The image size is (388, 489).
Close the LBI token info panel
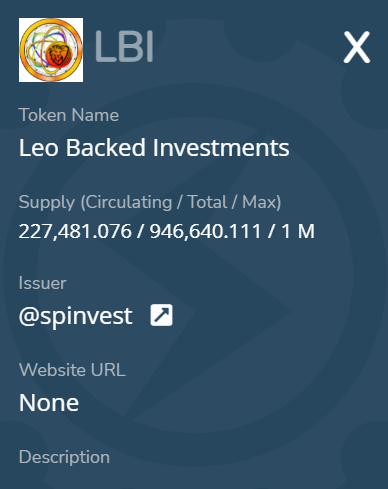[357, 47]
